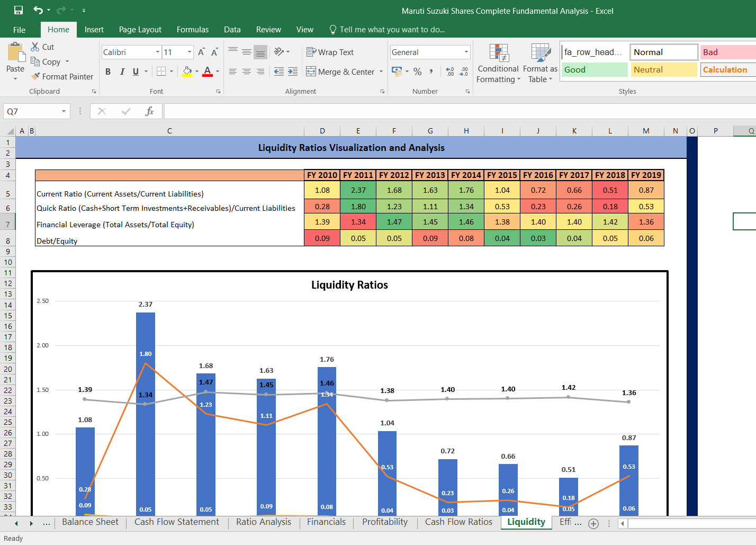Screen dimensions: 756x545
Task: Toggle Wrap Text
Action: pos(330,52)
